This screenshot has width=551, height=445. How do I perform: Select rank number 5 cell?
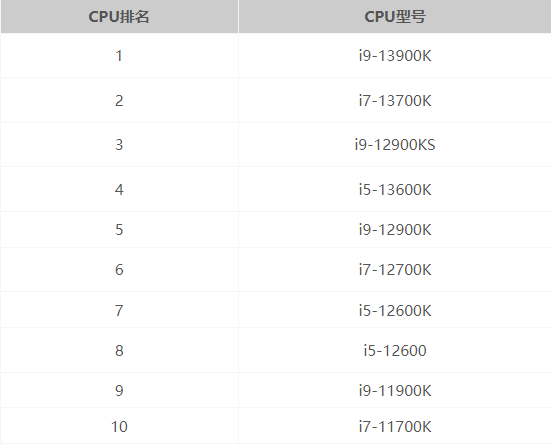119,230
